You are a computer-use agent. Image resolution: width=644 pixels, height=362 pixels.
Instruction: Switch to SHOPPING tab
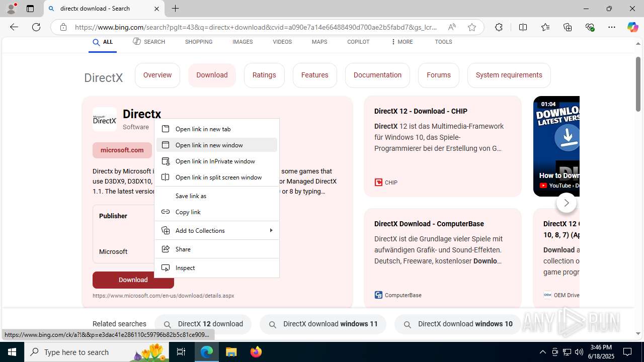(199, 42)
